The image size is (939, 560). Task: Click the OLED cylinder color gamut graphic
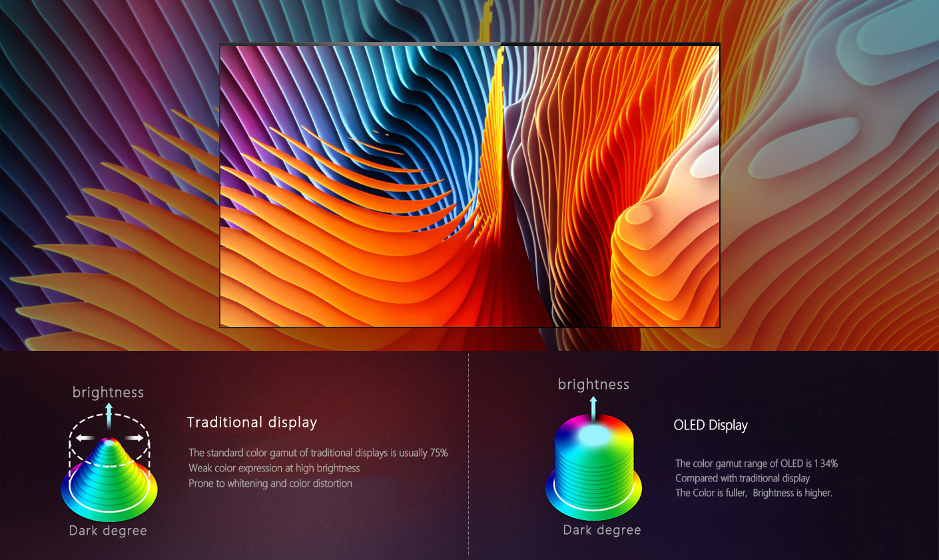593,467
